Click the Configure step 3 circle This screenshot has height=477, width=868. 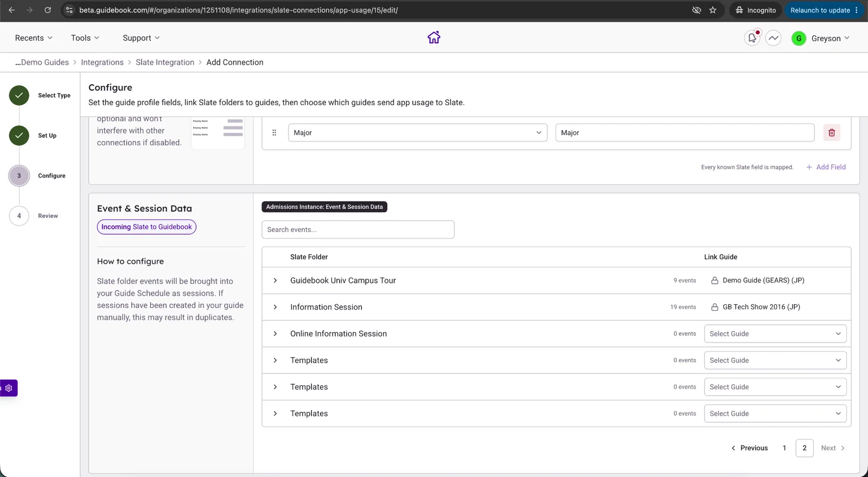point(19,176)
